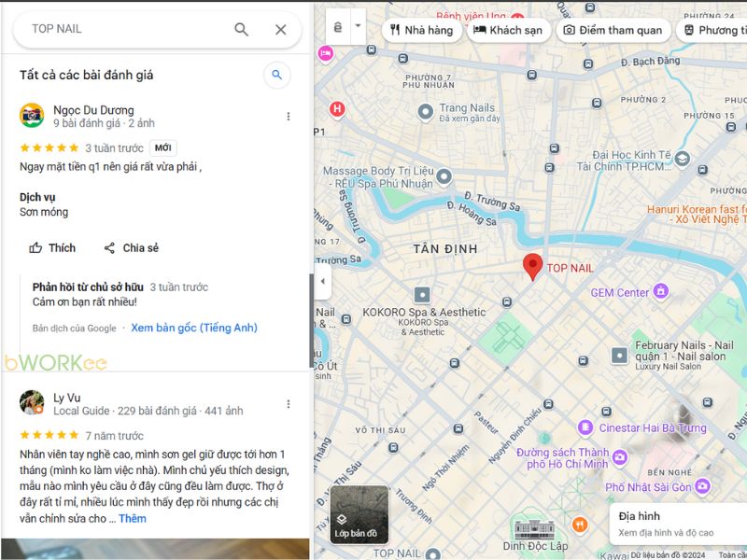The height and width of the screenshot is (560, 747).
Task: Filter map by Khách sạn
Action: click(x=508, y=30)
